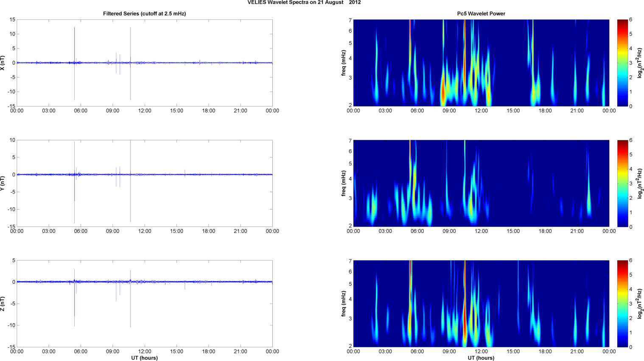Click the Y-component wavelet power colorbar
The width and height of the screenshot is (644, 361).
(x=622, y=183)
